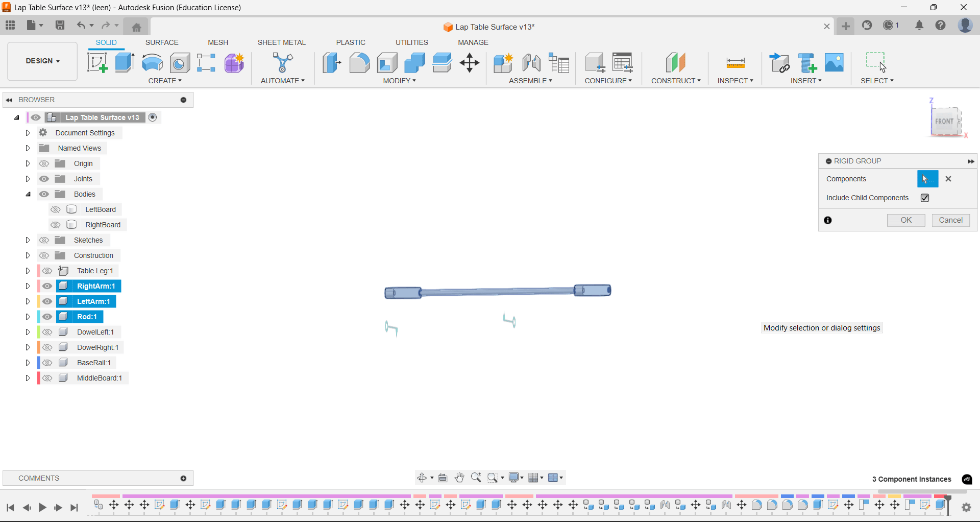Screen dimensions: 980x522
Task: Hide the Rod:1 component
Action: (47, 317)
